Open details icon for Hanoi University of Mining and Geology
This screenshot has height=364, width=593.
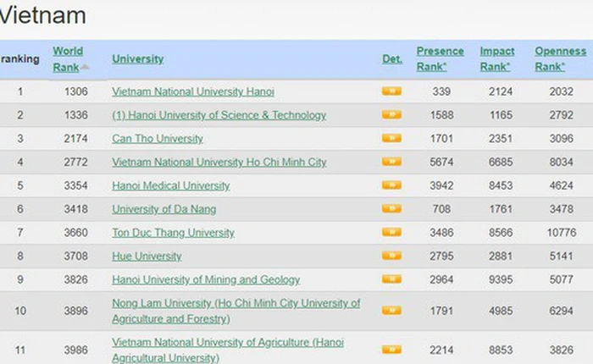(391, 279)
